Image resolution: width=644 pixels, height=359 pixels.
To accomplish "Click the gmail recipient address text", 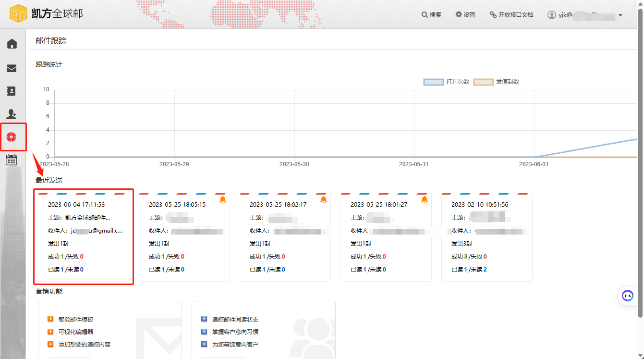I will (x=97, y=231).
